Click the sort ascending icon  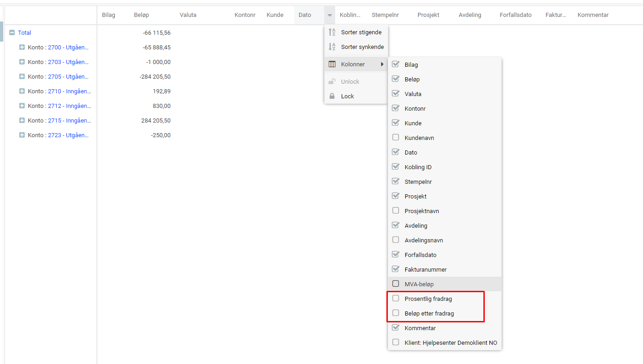coord(332,32)
